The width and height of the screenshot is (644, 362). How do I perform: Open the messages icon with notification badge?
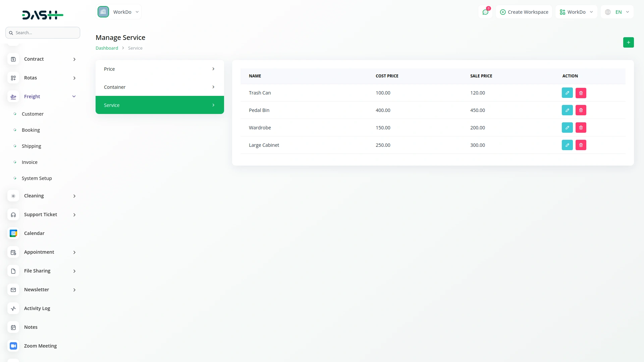(x=485, y=12)
